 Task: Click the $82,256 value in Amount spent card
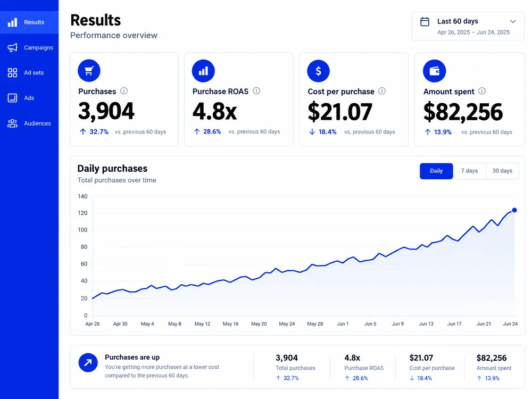pos(463,112)
